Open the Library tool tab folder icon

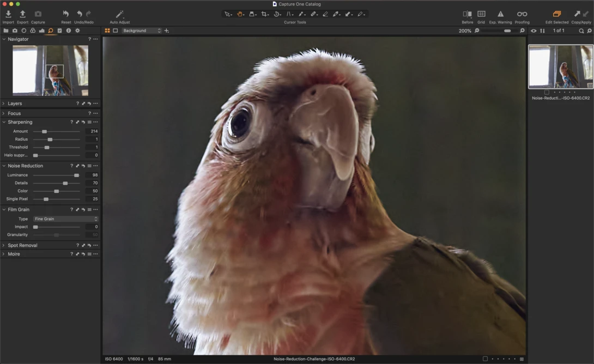pyautogui.click(x=5, y=31)
